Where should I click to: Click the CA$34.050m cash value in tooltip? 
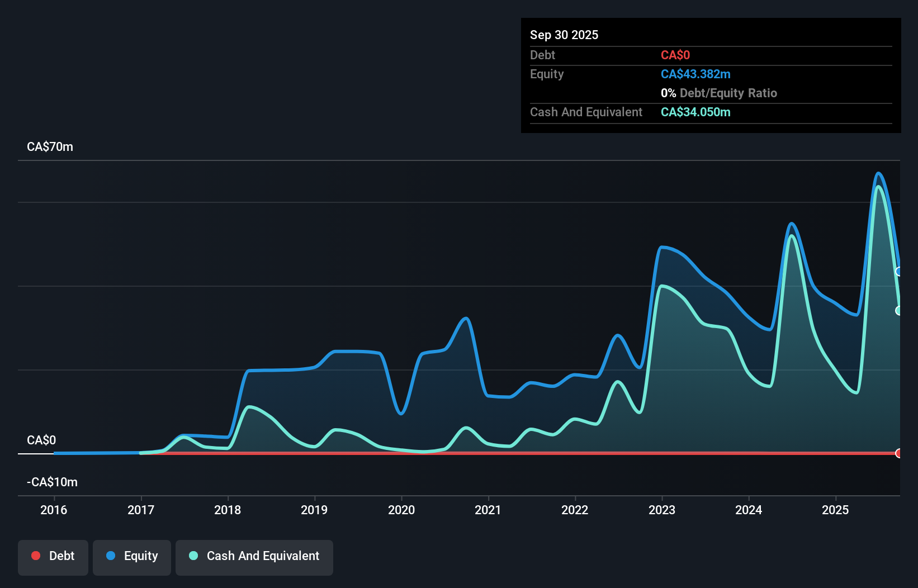(x=695, y=112)
